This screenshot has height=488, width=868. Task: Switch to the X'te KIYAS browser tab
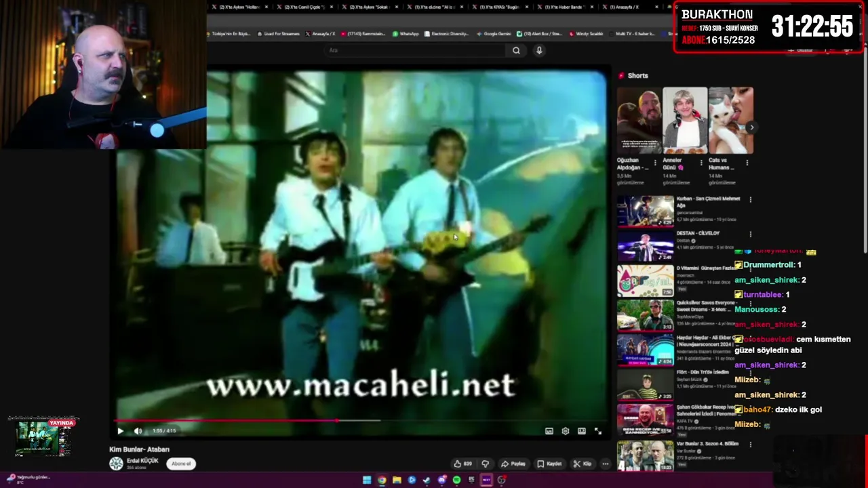(x=500, y=7)
